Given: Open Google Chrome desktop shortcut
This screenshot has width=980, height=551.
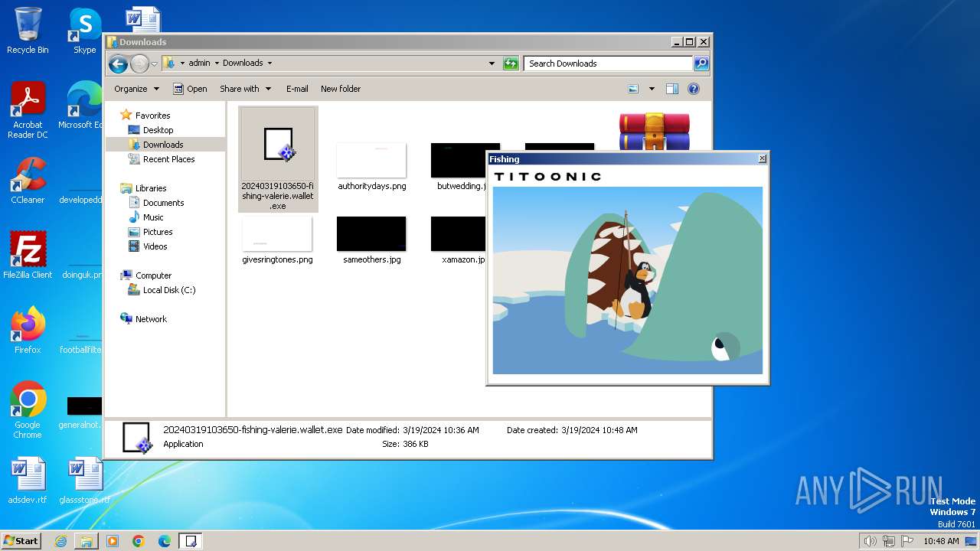Looking at the screenshot, I should click(28, 410).
